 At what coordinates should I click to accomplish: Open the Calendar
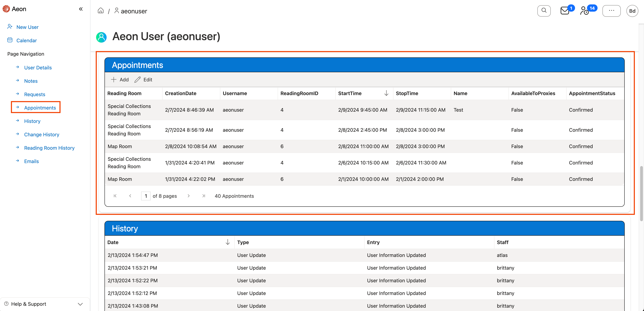27,40
